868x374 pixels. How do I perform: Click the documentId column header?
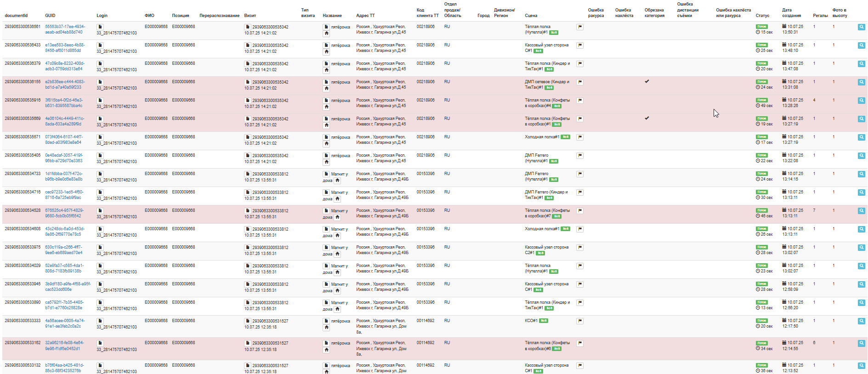click(x=16, y=16)
